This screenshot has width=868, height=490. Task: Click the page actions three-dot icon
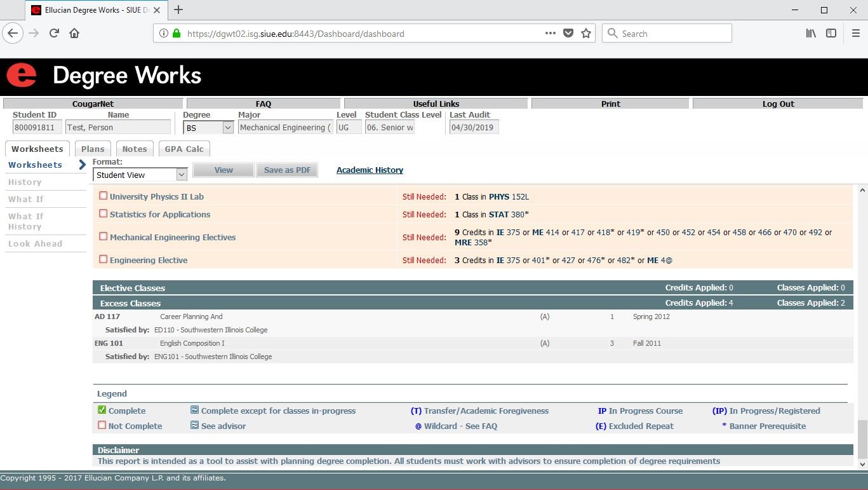click(x=551, y=34)
